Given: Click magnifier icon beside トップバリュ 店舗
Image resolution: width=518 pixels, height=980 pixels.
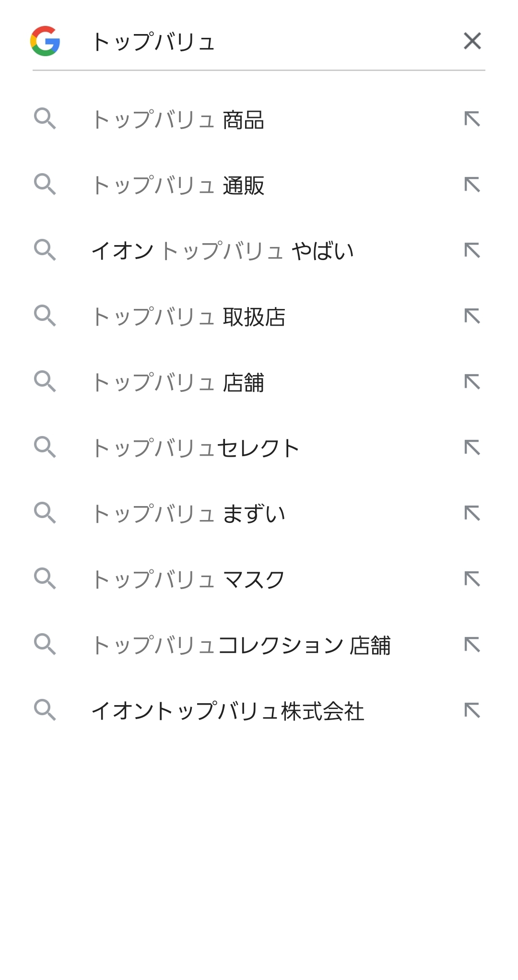Looking at the screenshot, I should (x=45, y=381).
